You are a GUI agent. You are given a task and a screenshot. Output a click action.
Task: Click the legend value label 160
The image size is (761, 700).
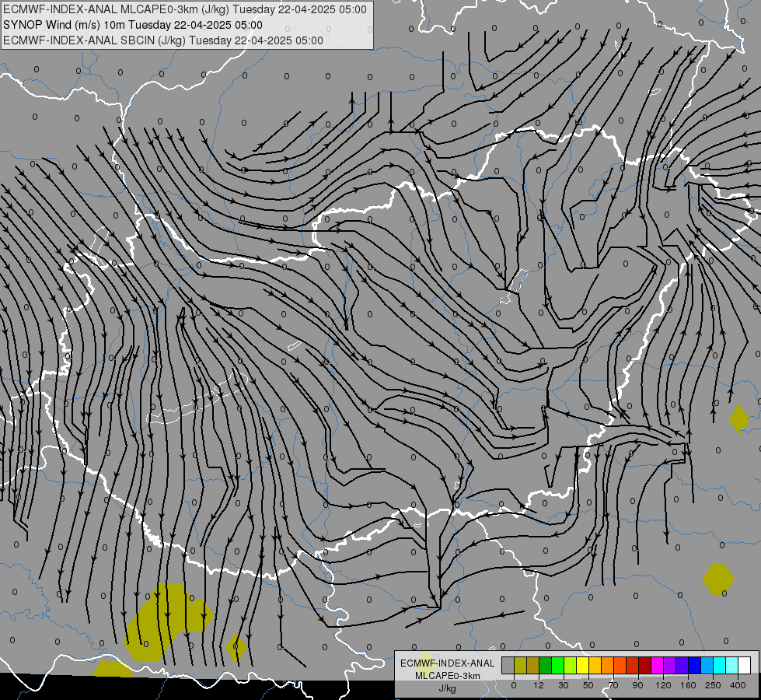click(688, 685)
